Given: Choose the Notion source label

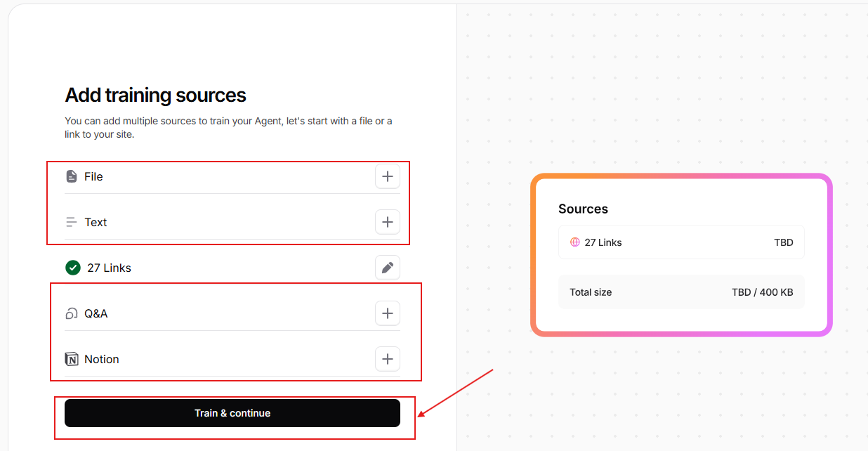Looking at the screenshot, I should (x=102, y=359).
